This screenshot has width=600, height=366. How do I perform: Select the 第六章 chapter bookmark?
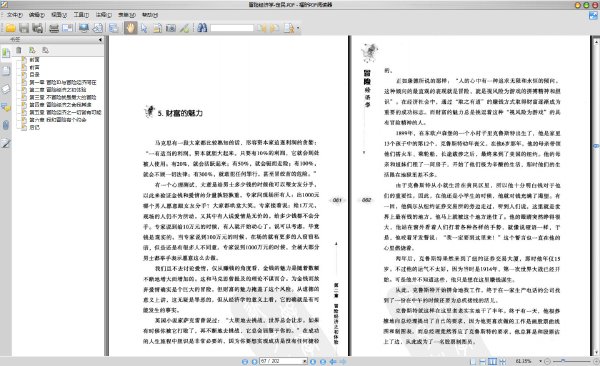click(x=58, y=120)
